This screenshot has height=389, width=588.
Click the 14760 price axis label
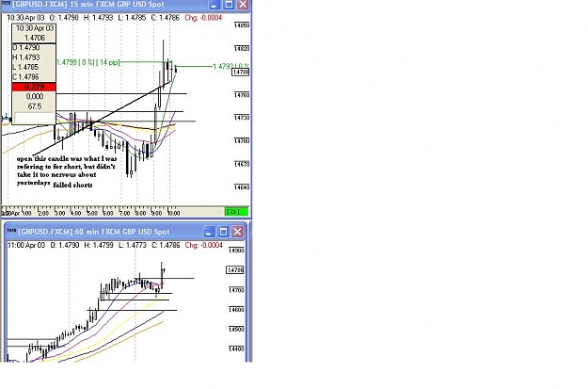(242, 95)
